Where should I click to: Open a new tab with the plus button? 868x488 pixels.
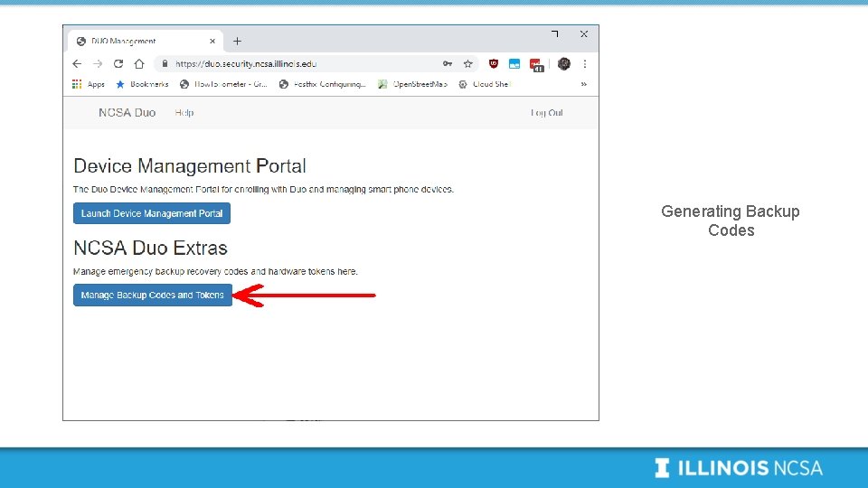tap(237, 41)
